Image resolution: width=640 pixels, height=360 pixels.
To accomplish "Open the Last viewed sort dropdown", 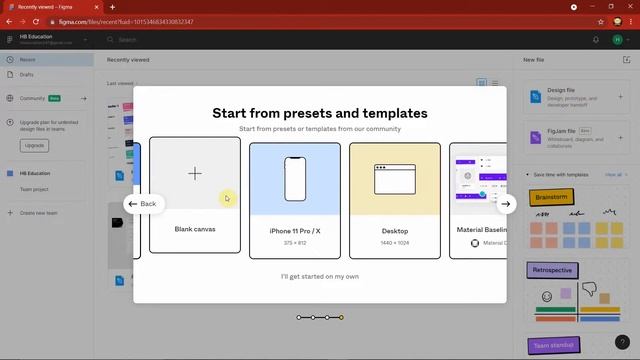I will [122, 83].
